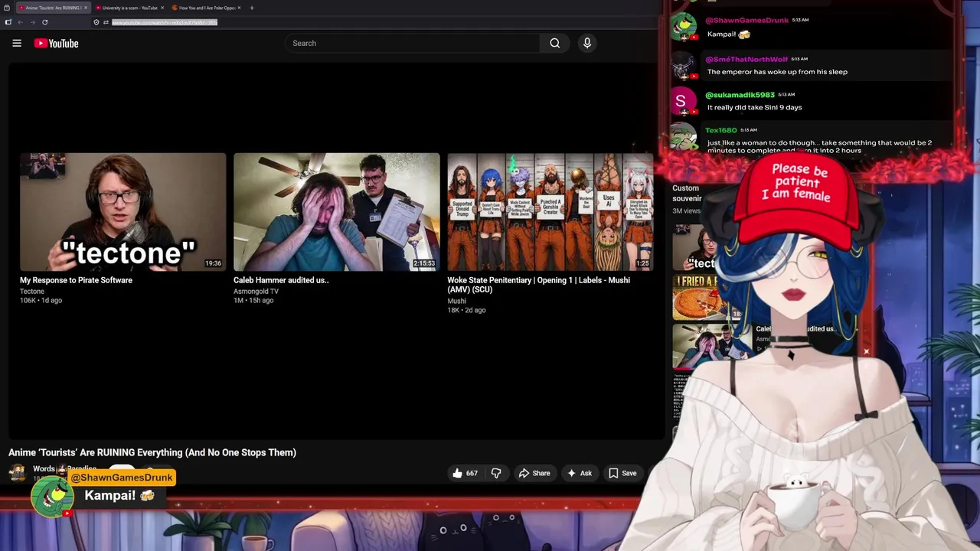Dislike the video with thumbs down

496,473
